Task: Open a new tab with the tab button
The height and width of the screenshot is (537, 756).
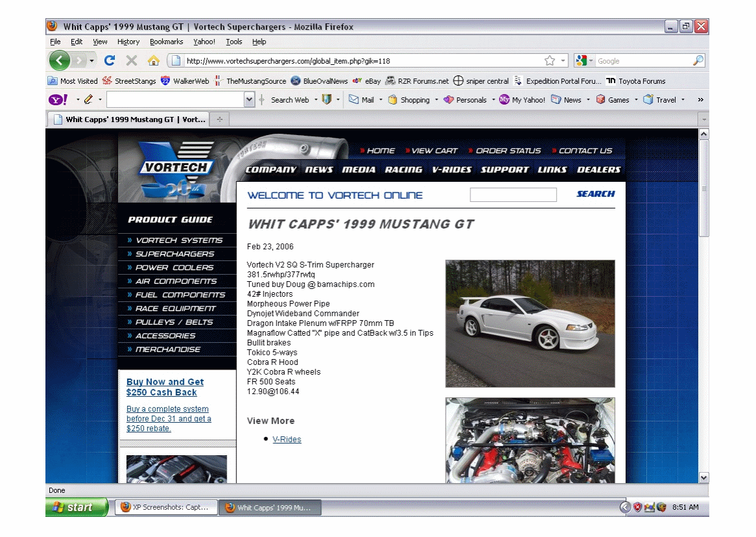Action: [x=220, y=119]
